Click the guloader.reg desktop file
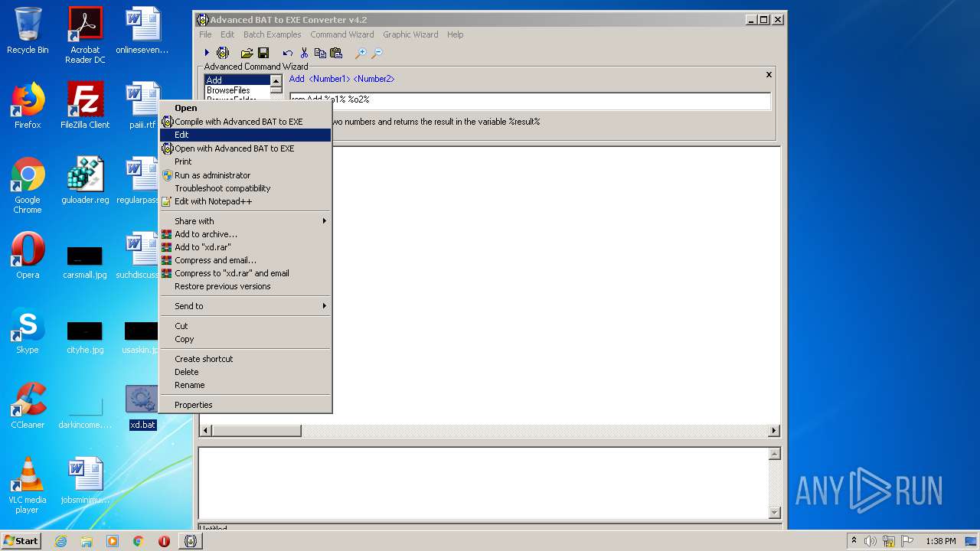 click(x=85, y=181)
